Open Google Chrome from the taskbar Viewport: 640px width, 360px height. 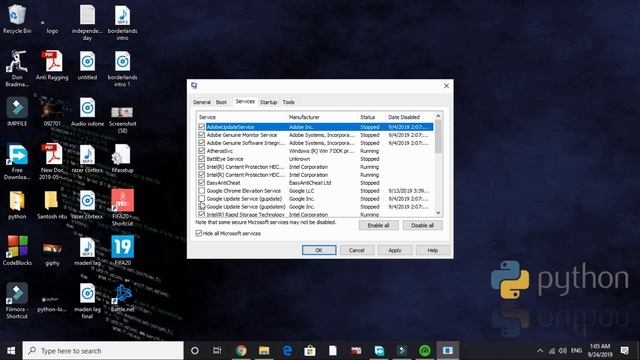241,350
